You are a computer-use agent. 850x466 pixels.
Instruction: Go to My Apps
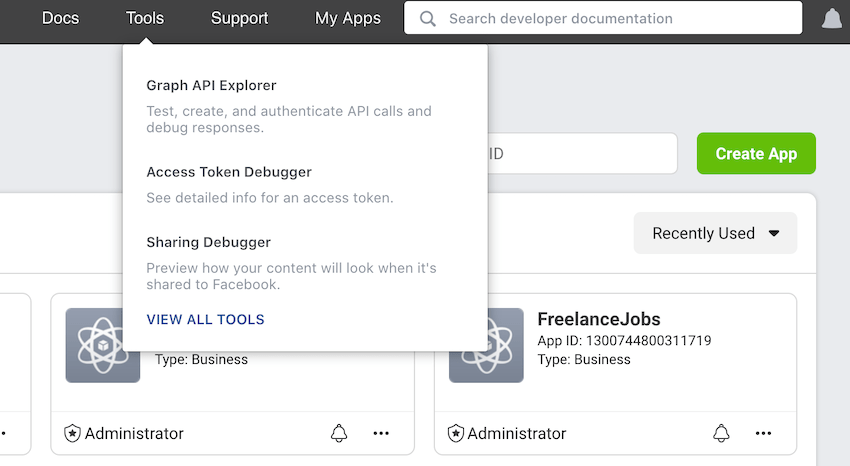pyautogui.click(x=347, y=18)
